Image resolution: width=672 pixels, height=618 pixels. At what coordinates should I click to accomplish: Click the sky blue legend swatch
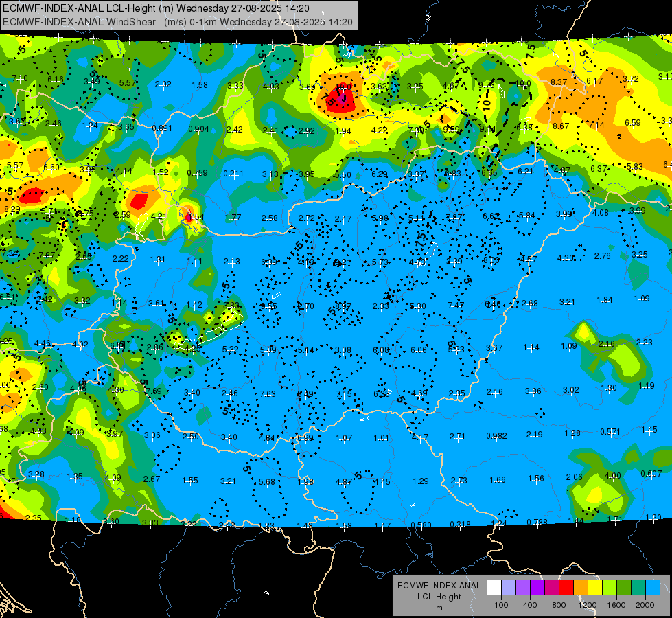[x=653, y=587]
